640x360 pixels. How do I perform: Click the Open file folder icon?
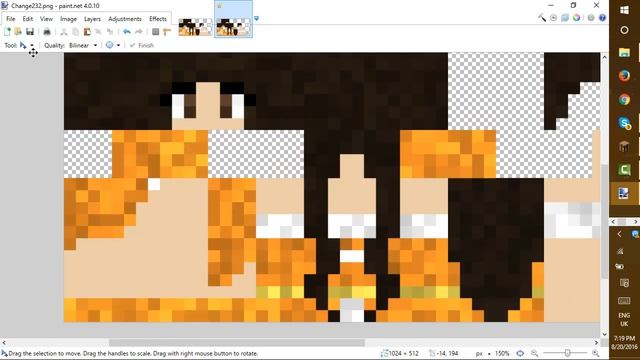tap(18, 31)
